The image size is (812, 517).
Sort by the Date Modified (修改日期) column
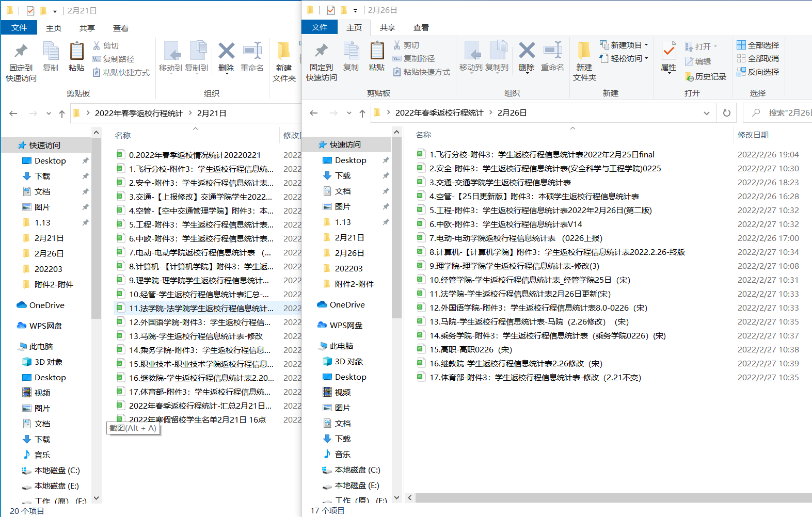[x=753, y=135]
